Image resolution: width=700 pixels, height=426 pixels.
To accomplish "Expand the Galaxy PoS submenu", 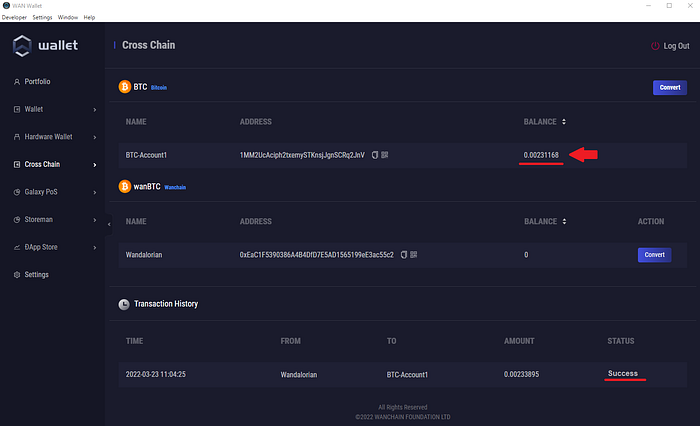I will 95,192.
